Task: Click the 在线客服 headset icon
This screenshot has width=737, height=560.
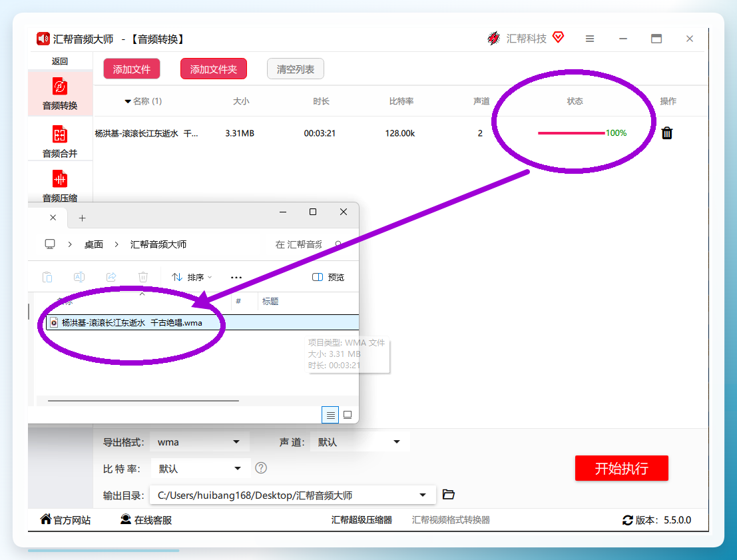Action: point(126,519)
